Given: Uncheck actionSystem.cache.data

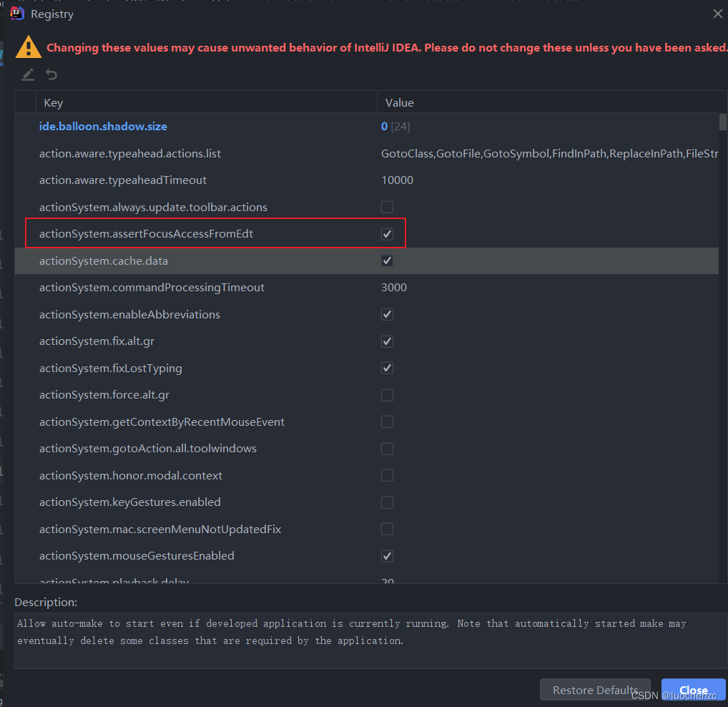Looking at the screenshot, I should tap(387, 260).
